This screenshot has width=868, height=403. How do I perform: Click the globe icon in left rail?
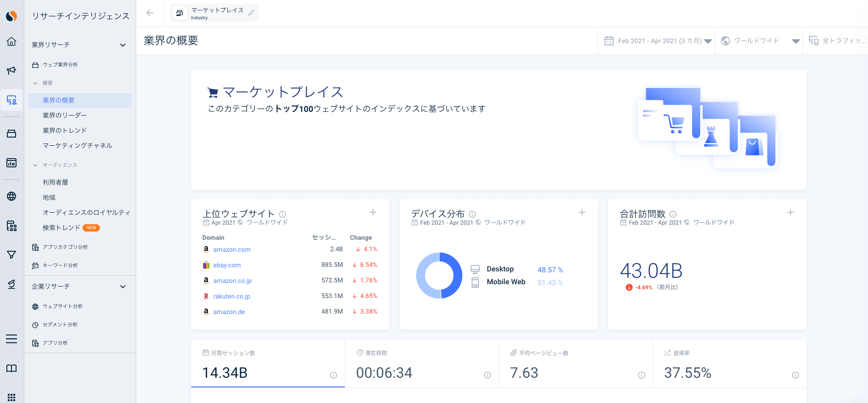pyautogui.click(x=11, y=196)
